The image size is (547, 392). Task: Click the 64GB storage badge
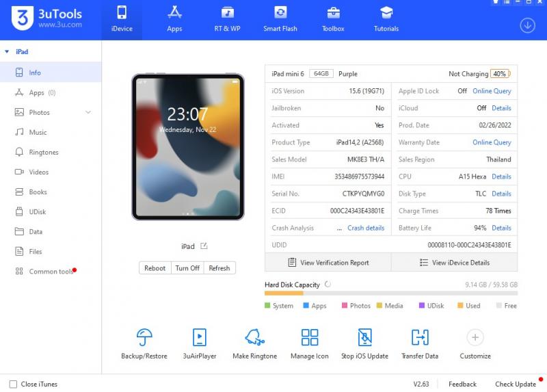click(321, 74)
